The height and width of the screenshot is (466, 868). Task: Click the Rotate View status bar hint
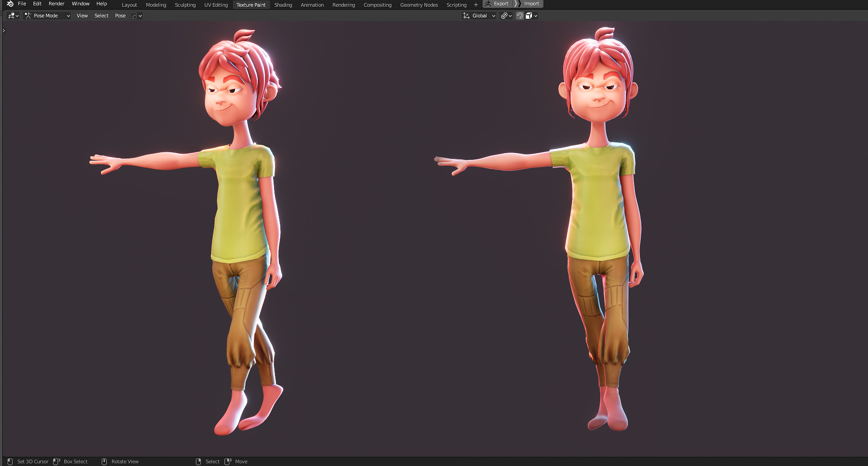point(125,461)
